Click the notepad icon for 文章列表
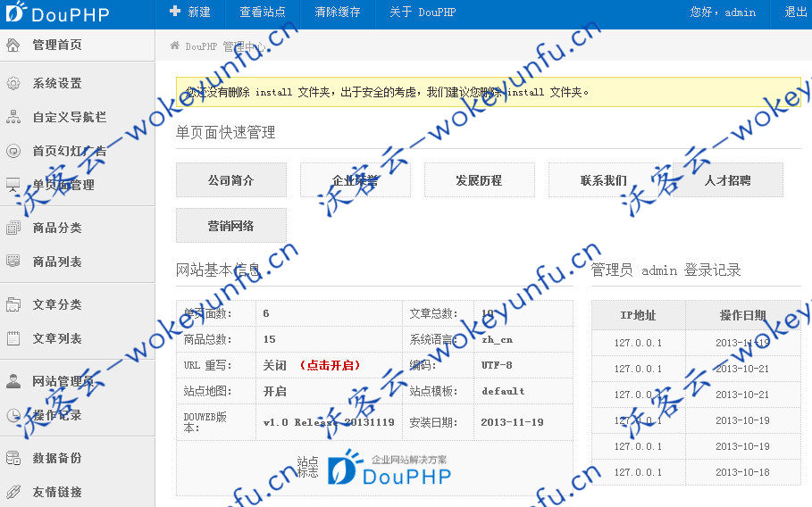 pyautogui.click(x=13, y=338)
